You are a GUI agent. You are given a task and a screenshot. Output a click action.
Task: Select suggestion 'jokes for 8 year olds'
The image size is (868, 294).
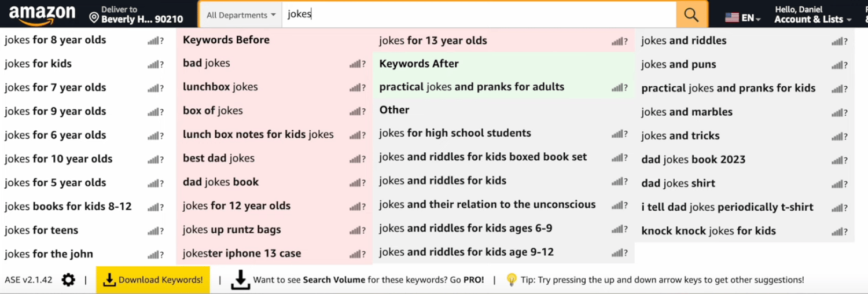point(56,40)
